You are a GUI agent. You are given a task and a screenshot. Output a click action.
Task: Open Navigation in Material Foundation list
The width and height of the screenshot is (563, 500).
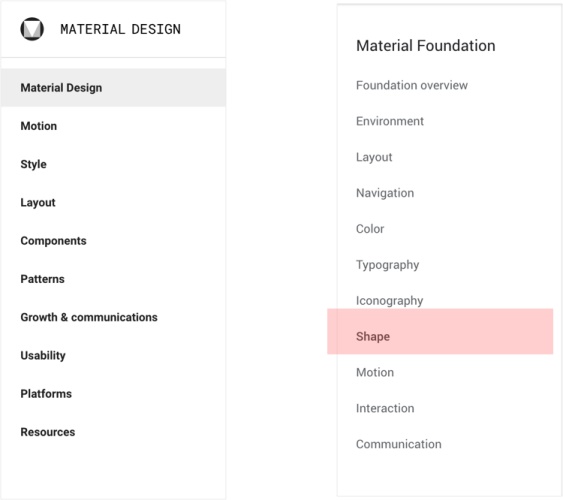385,193
